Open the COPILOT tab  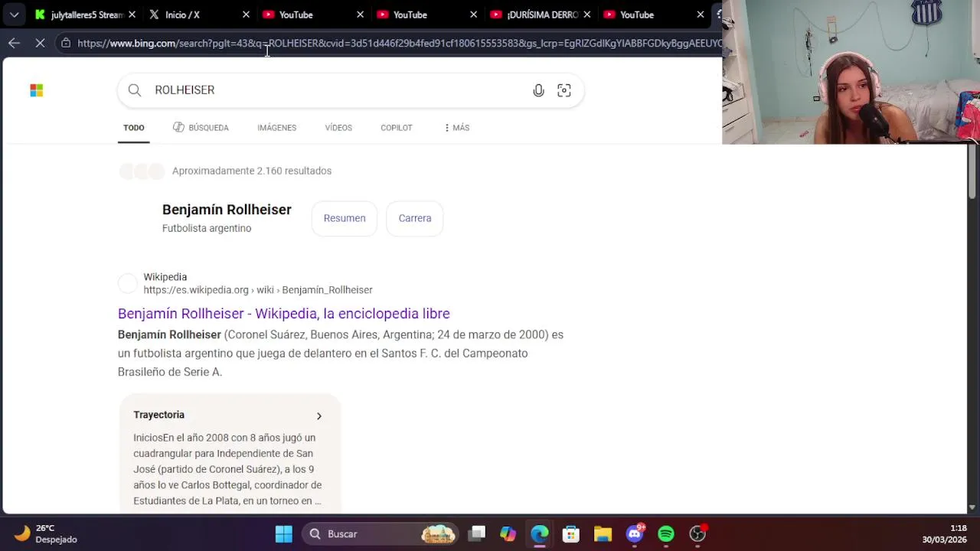pos(397,128)
